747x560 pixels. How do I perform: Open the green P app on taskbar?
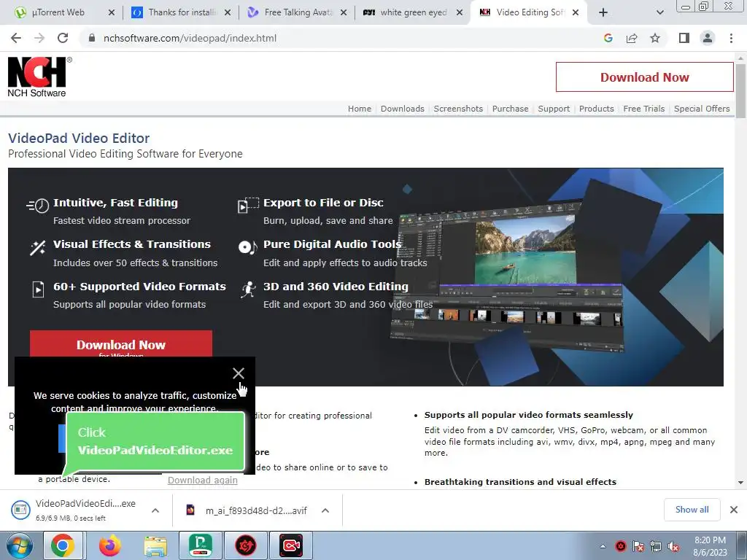coord(201,545)
